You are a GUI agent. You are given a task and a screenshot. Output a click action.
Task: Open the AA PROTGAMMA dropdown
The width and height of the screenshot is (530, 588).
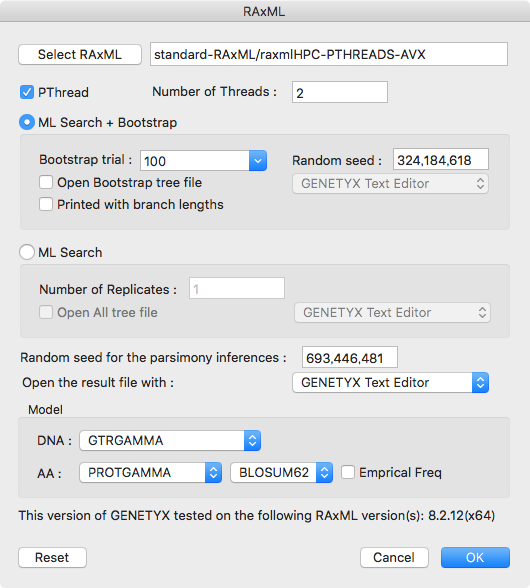150,473
